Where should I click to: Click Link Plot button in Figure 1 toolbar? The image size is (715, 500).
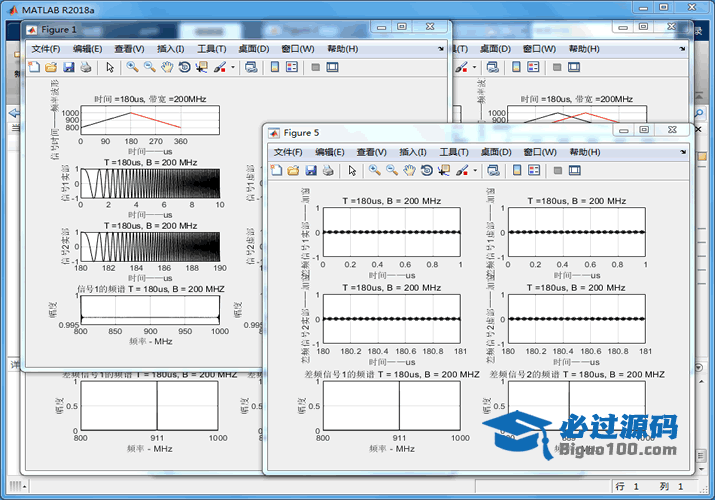point(251,67)
